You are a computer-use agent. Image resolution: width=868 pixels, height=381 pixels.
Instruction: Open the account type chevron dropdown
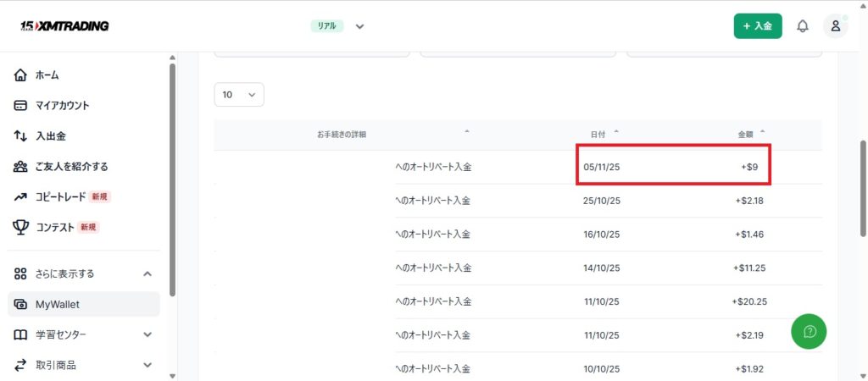(x=359, y=26)
